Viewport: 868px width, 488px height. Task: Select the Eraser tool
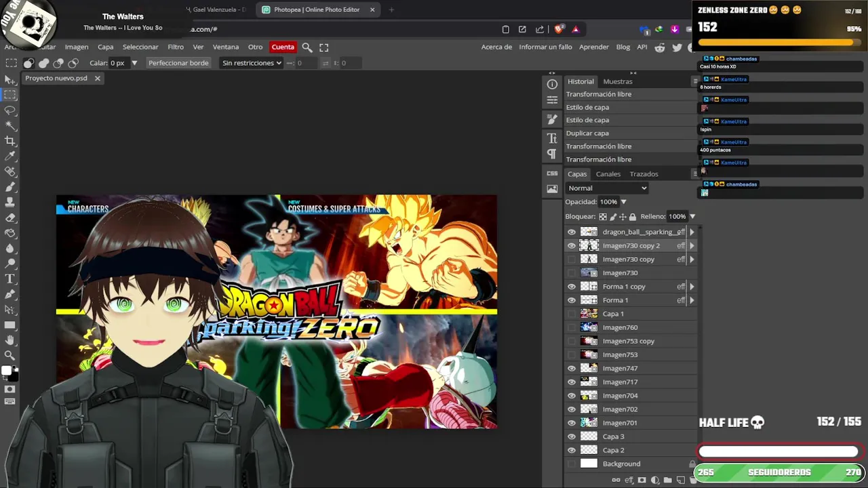tap(10, 218)
